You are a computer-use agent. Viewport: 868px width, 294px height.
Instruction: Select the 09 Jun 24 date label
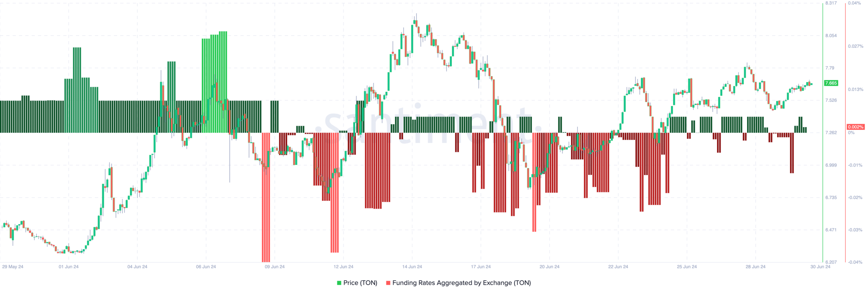(275, 267)
